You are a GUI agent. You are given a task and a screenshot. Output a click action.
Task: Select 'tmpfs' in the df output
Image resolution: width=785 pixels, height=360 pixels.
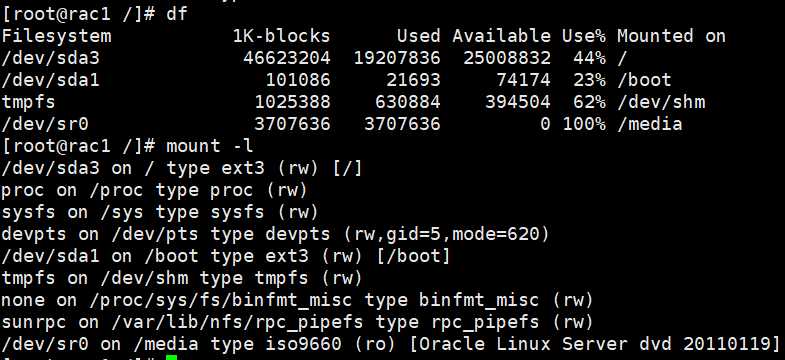pos(29,103)
